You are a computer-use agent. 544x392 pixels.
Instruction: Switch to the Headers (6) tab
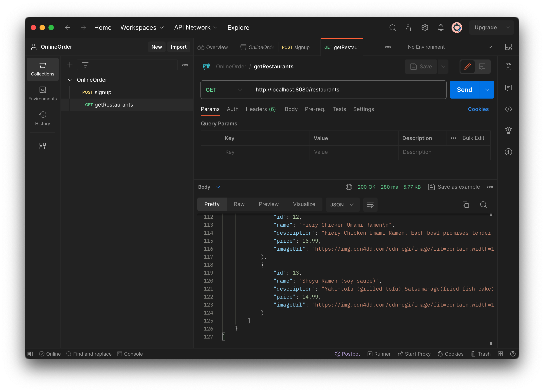(260, 109)
